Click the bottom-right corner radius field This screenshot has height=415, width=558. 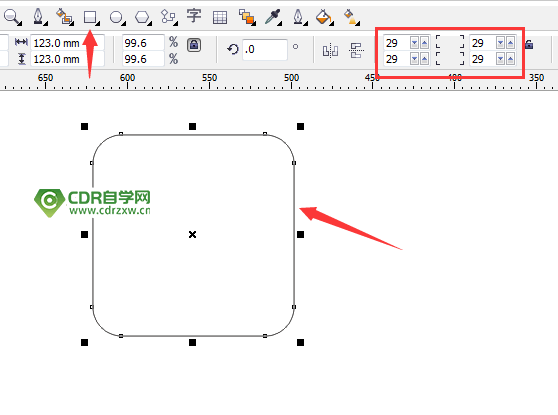pyautogui.click(x=483, y=59)
